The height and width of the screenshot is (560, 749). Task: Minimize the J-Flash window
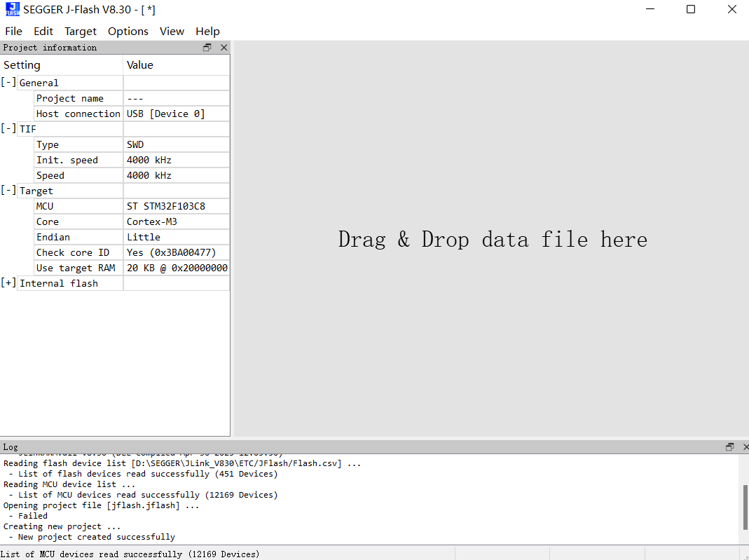click(650, 9)
